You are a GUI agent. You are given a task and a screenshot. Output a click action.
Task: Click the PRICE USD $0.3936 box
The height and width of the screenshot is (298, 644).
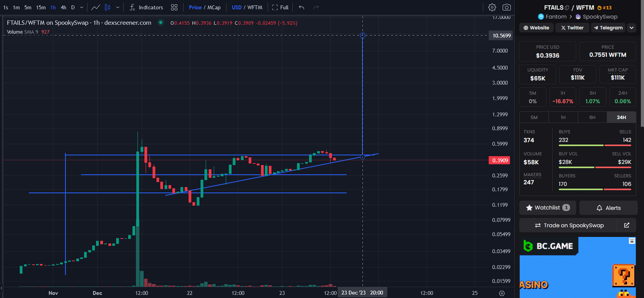pyautogui.click(x=547, y=51)
